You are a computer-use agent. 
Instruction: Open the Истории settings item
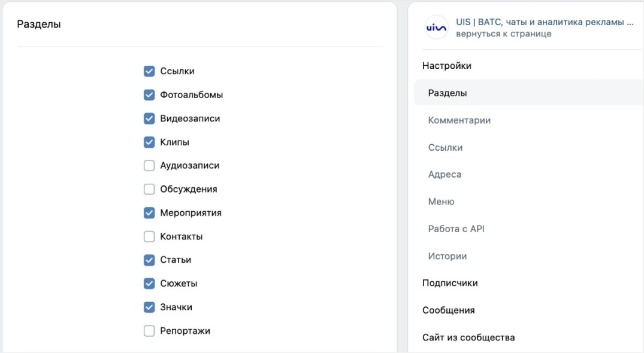click(x=448, y=256)
